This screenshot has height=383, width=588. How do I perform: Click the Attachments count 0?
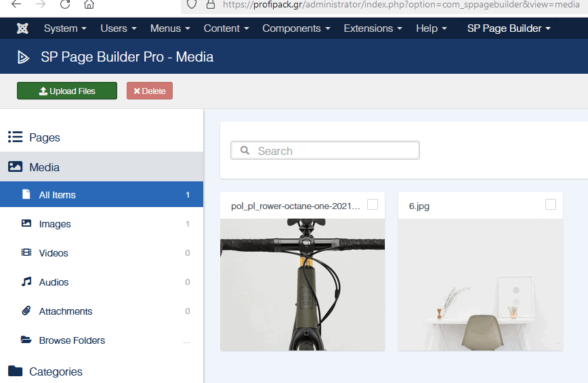[188, 311]
